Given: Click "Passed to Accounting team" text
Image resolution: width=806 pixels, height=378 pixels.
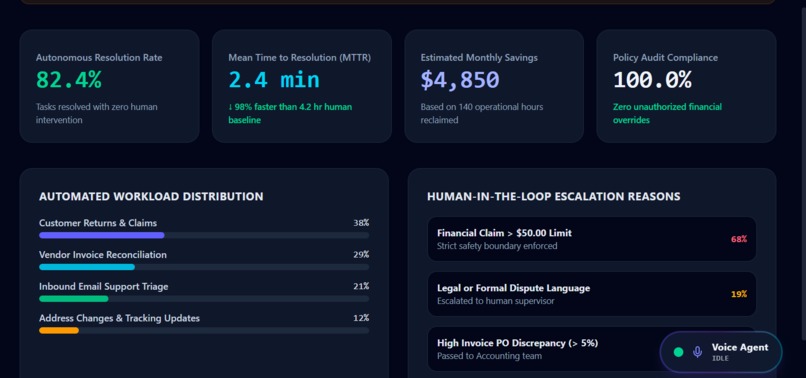Looking at the screenshot, I should [x=489, y=356].
